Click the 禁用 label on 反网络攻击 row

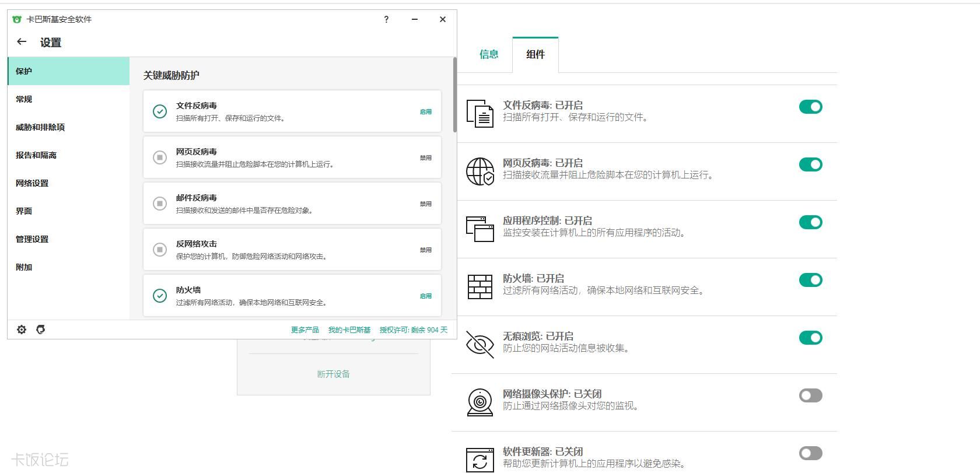[426, 250]
